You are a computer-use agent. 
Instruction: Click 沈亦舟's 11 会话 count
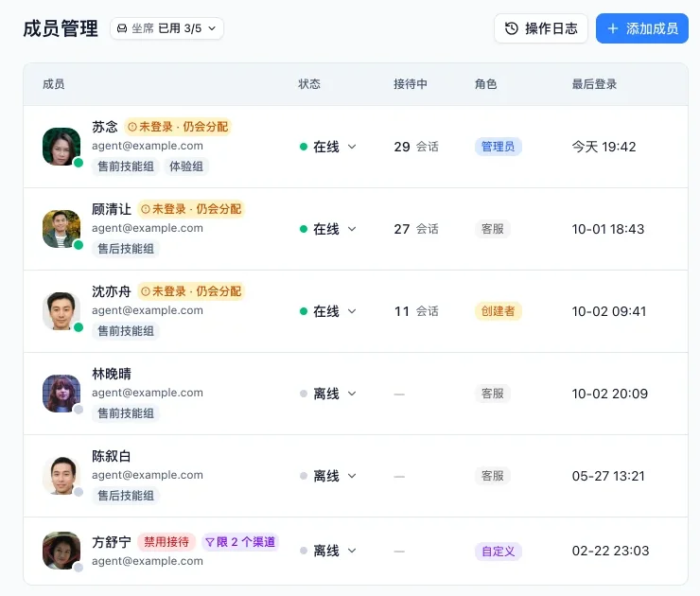(416, 311)
